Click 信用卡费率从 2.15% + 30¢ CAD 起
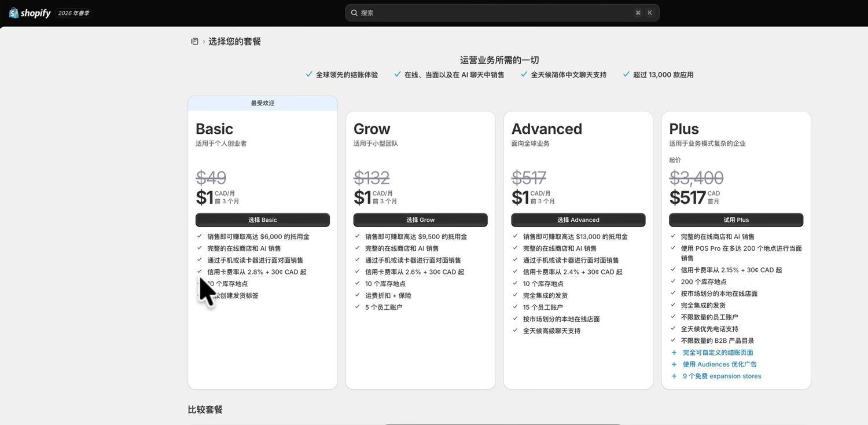Screen dimensions: 868x425 [731, 270]
